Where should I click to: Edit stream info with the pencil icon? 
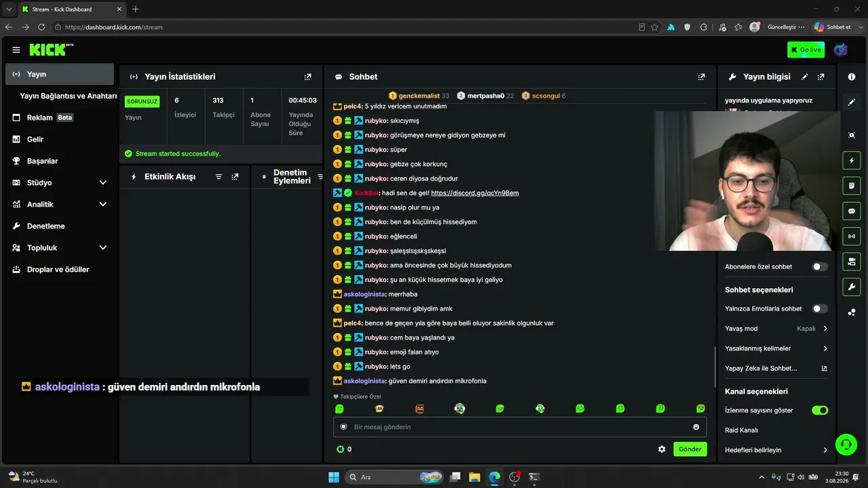click(x=805, y=77)
